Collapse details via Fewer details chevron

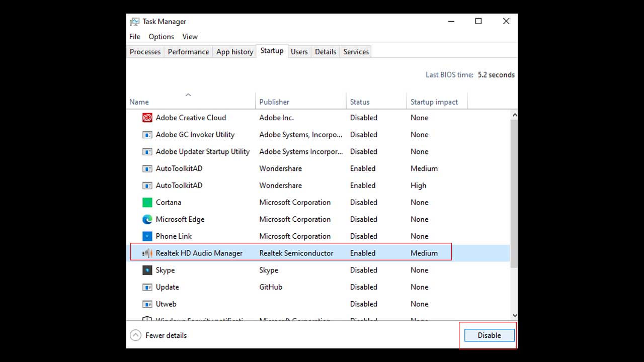[x=135, y=335]
